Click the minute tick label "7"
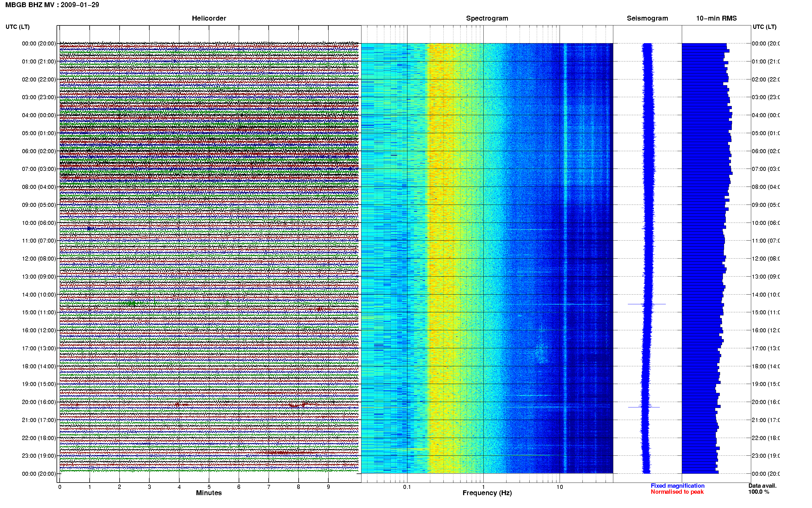 (x=269, y=487)
